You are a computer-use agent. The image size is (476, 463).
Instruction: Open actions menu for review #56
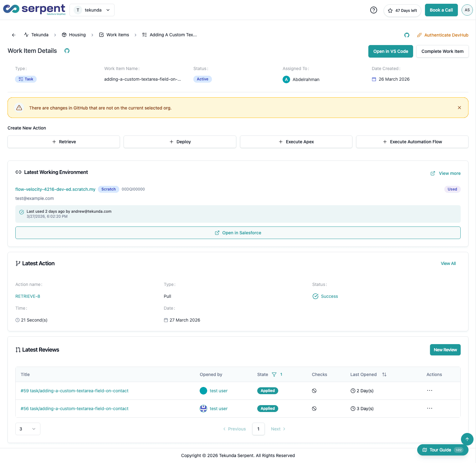coord(429,408)
